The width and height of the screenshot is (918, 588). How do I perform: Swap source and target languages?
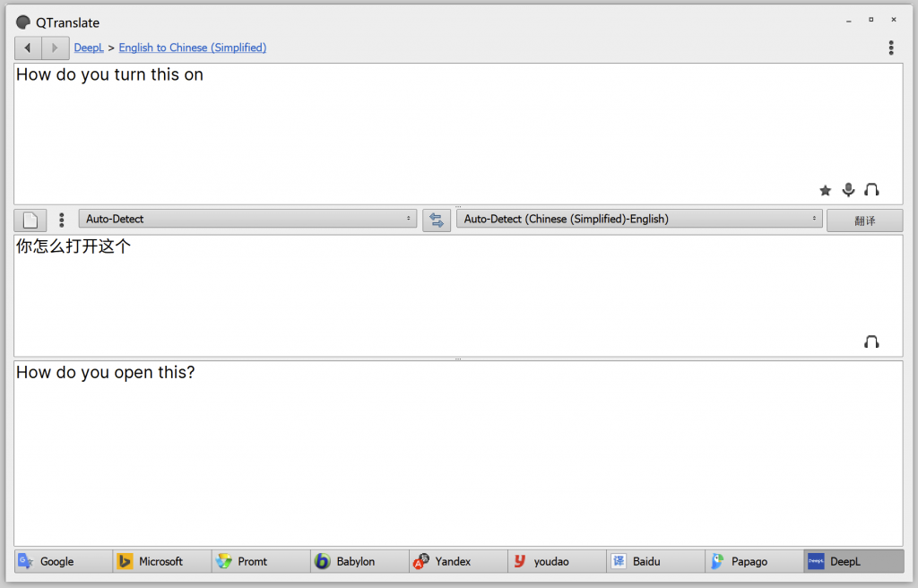[437, 220]
